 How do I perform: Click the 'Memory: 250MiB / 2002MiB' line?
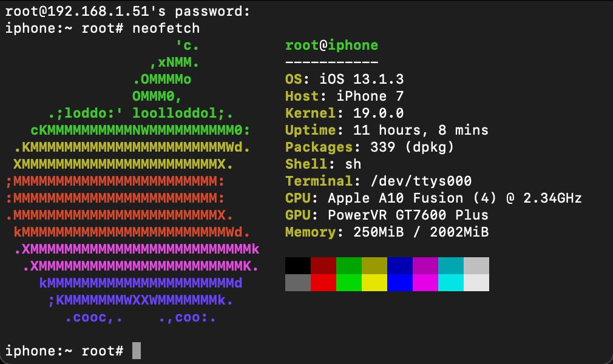(387, 232)
